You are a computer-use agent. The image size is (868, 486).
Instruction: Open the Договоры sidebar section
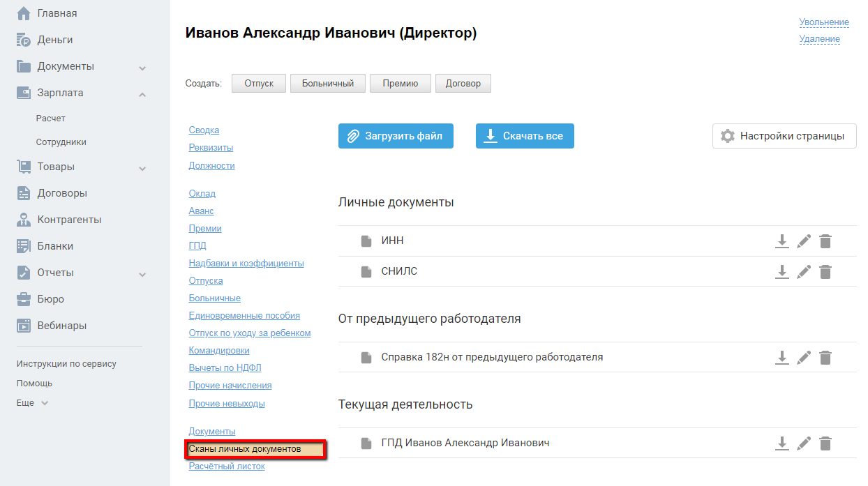(x=62, y=193)
